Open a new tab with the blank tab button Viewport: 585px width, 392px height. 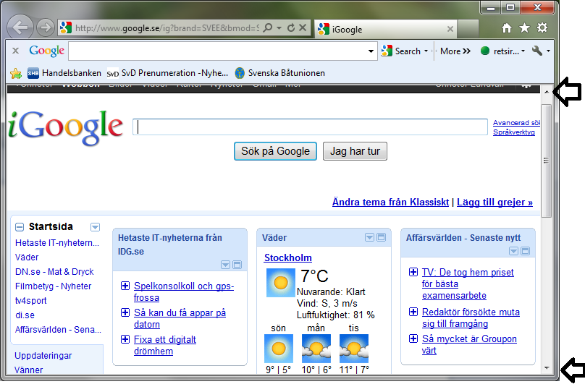pyautogui.click(x=468, y=29)
